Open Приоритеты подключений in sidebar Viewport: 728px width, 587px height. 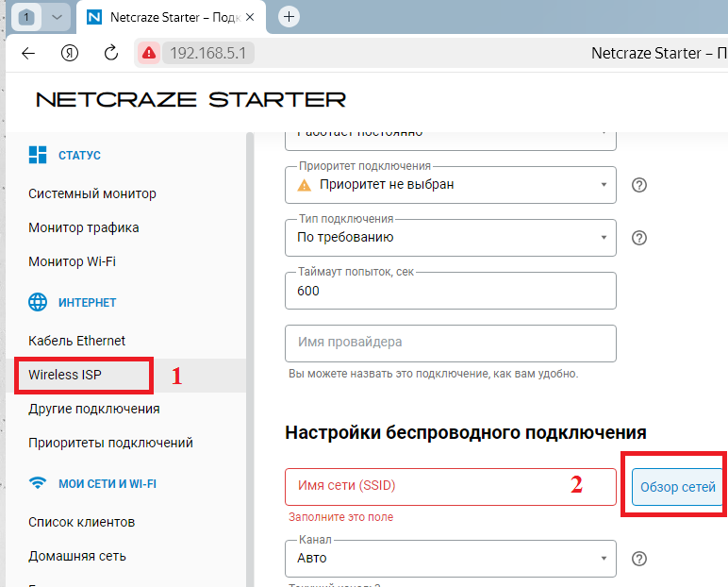(110, 443)
